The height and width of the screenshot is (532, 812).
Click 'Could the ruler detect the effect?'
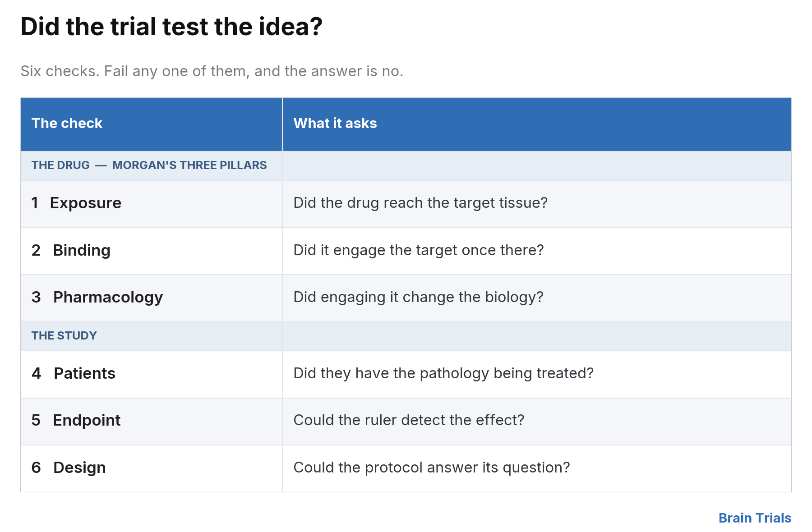[409, 420]
